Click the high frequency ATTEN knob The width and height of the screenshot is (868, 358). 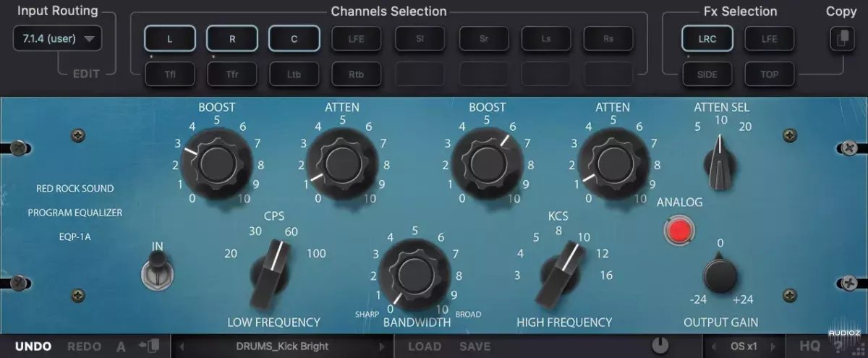(x=613, y=164)
